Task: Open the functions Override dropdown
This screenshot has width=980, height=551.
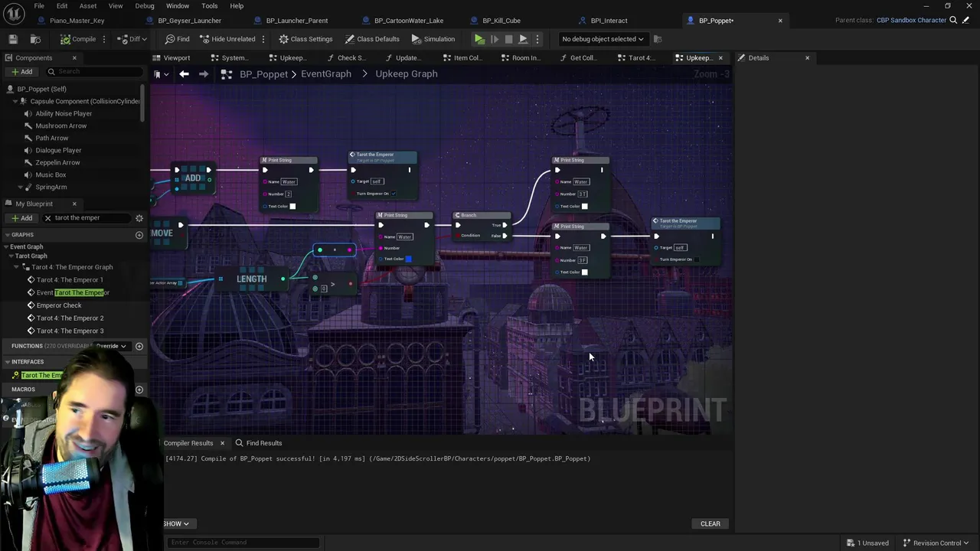Action: [x=112, y=346]
